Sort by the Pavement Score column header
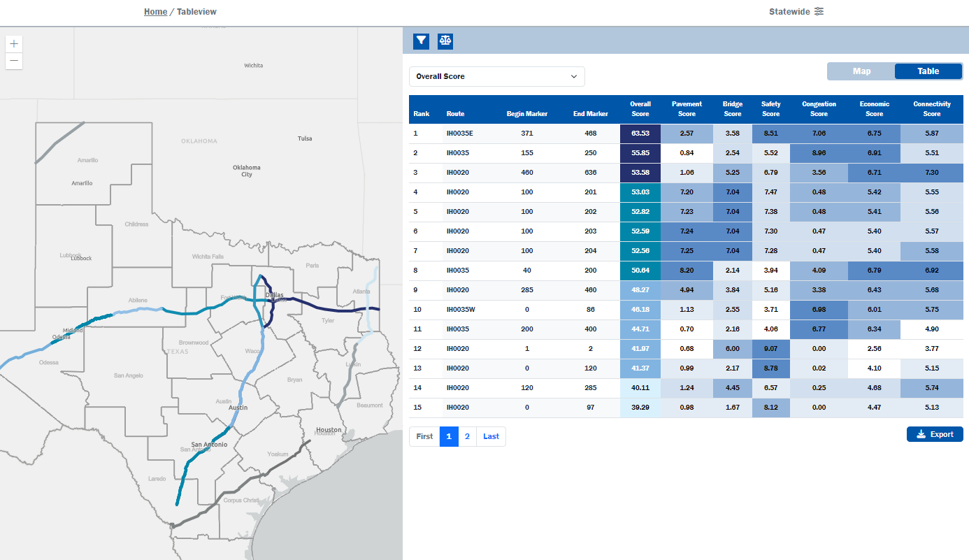The width and height of the screenshot is (969, 560). [x=687, y=109]
